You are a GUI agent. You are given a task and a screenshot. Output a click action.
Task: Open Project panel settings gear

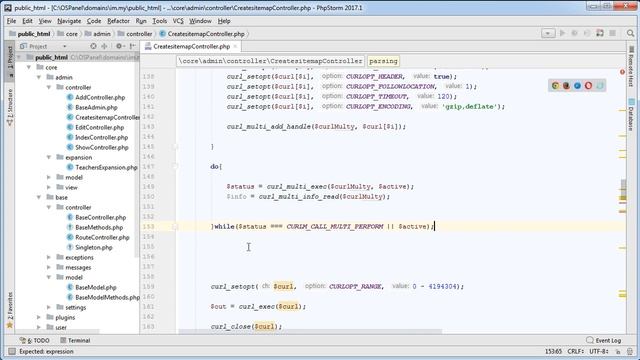pos(119,46)
